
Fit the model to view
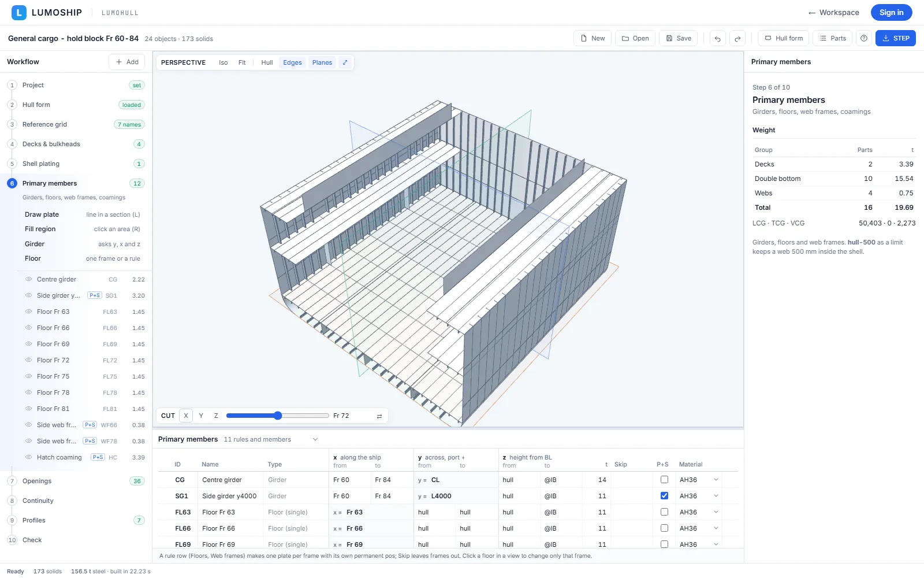(x=242, y=62)
